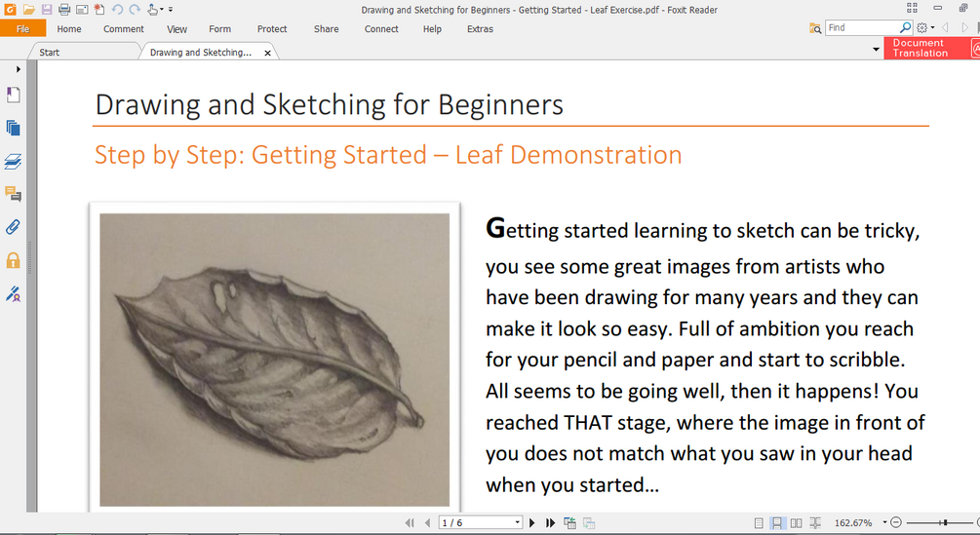Image resolution: width=980 pixels, height=535 pixels.
Task: Print the document using the printer icon
Action: coord(64,10)
